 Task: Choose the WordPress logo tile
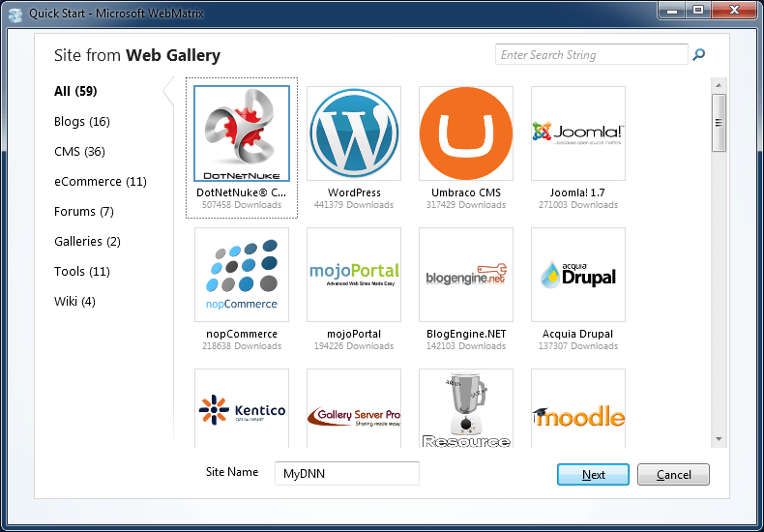[354, 133]
